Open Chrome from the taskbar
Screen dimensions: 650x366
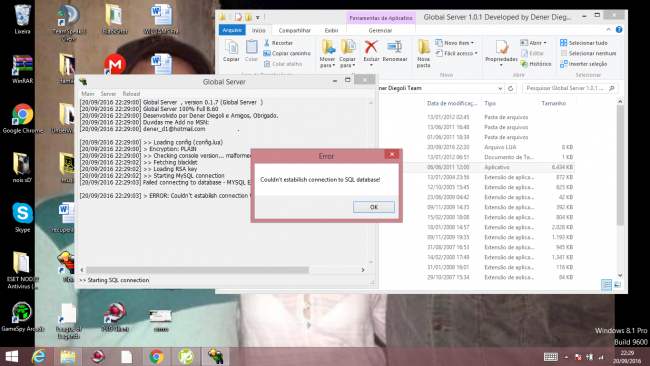(156, 356)
